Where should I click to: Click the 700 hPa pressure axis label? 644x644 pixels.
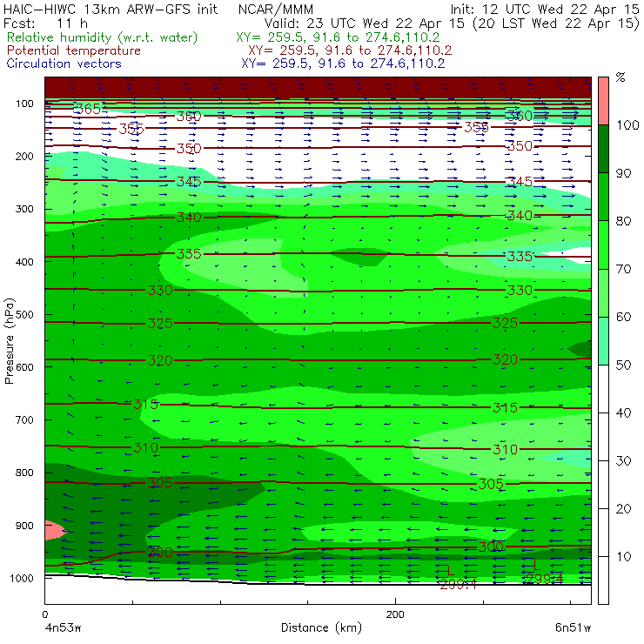[x=24, y=419]
